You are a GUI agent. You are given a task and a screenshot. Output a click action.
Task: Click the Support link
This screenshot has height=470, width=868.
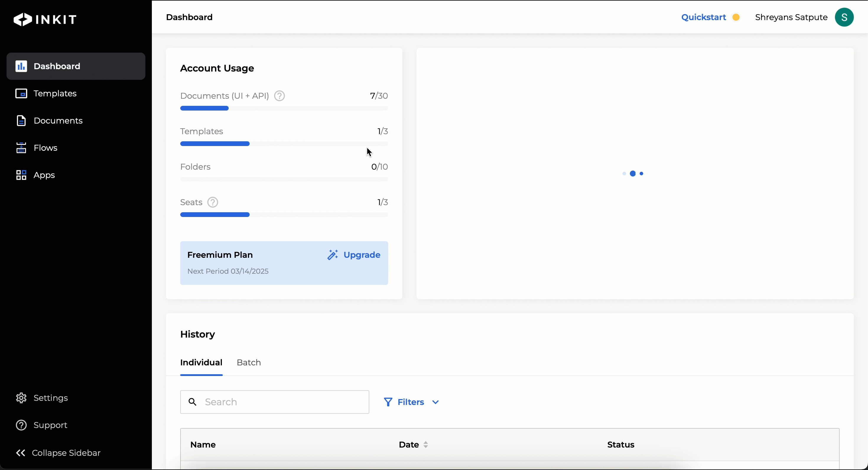point(51,425)
